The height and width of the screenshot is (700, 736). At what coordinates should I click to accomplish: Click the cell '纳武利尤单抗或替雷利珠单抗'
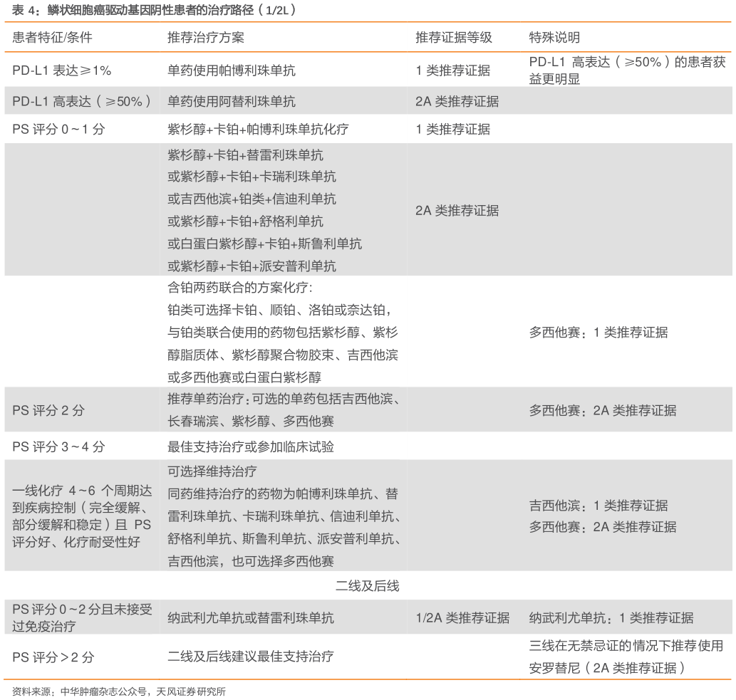tap(251, 618)
